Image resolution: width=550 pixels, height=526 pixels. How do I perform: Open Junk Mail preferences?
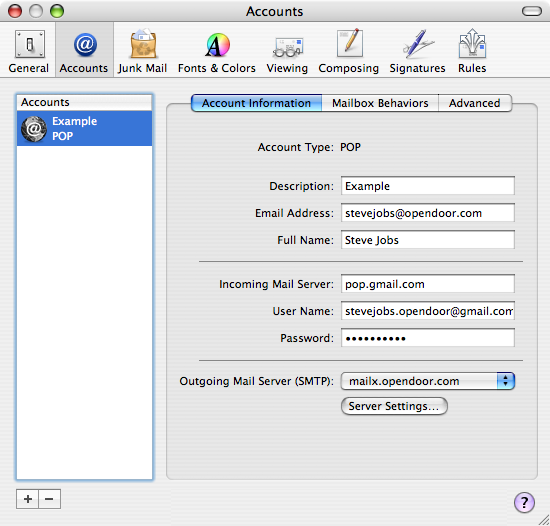(142, 52)
